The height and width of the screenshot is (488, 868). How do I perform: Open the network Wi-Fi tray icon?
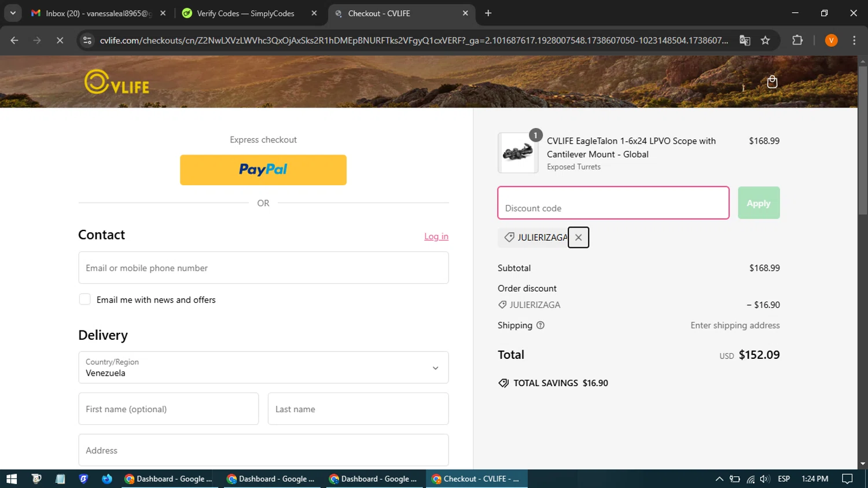tap(751, 479)
